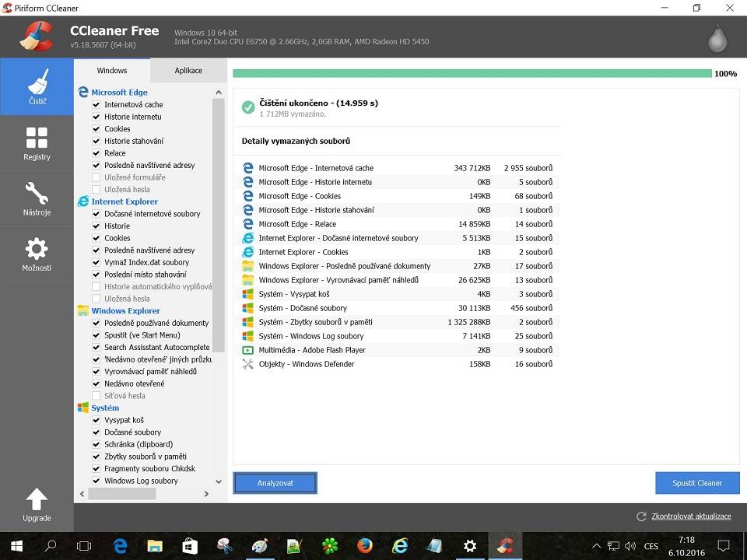Screen dimensions: 747x560
Task: Collapse the Microsoft Edge group header
Action: tap(120, 93)
